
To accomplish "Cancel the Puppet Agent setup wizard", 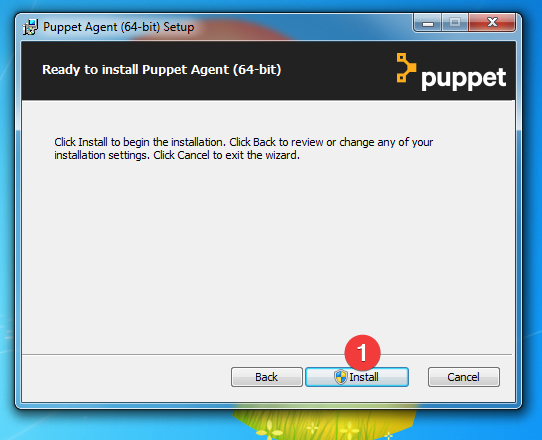I will [x=464, y=377].
